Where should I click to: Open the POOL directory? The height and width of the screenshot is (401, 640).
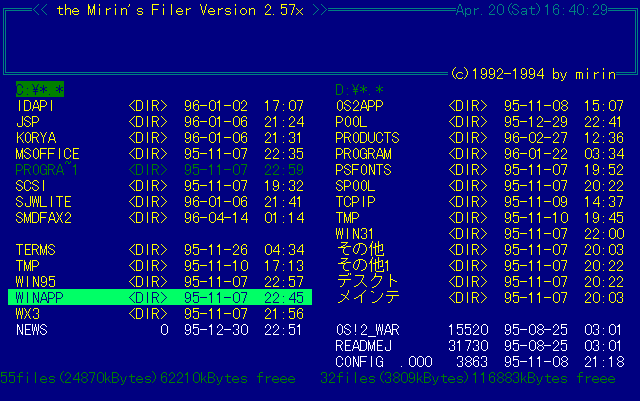tap(480, 122)
